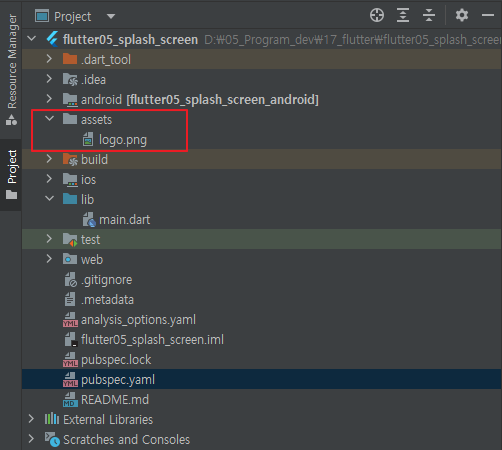Click the blue lib source folder icon

click(x=70, y=199)
